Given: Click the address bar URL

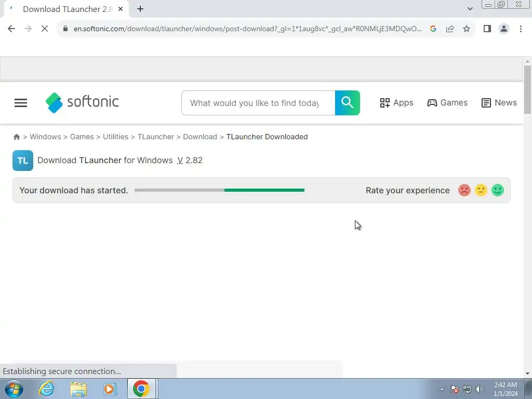Looking at the screenshot, I should click(x=248, y=29).
